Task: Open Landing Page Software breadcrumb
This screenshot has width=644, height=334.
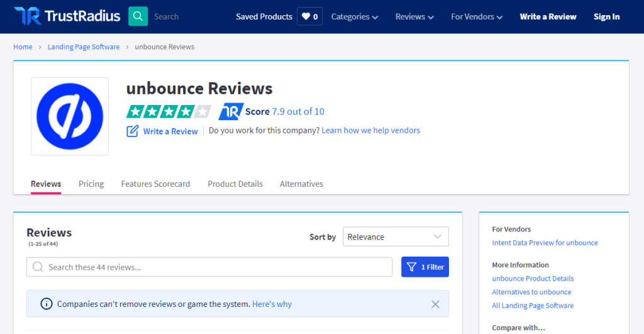Action: tap(84, 47)
